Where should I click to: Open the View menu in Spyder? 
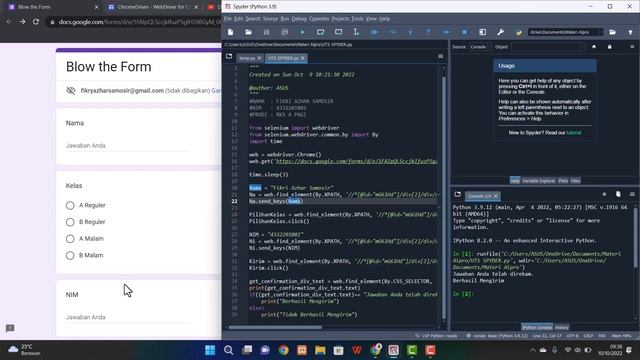[x=371, y=19]
